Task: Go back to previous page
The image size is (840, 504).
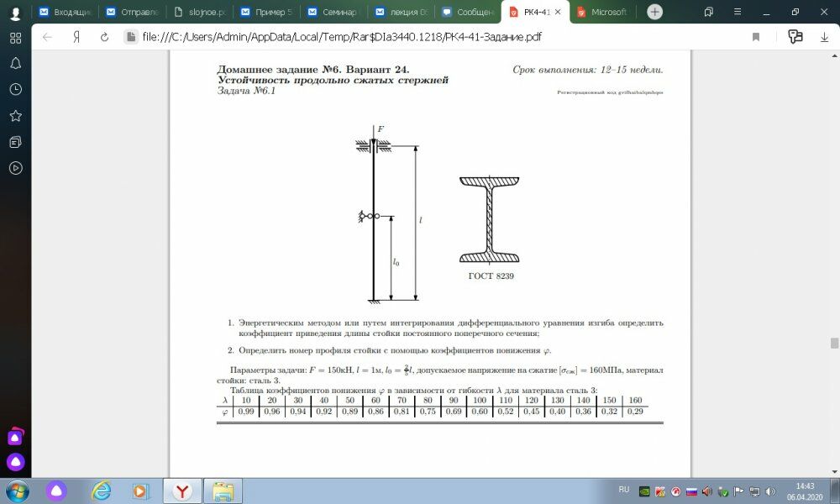Action: (48, 37)
